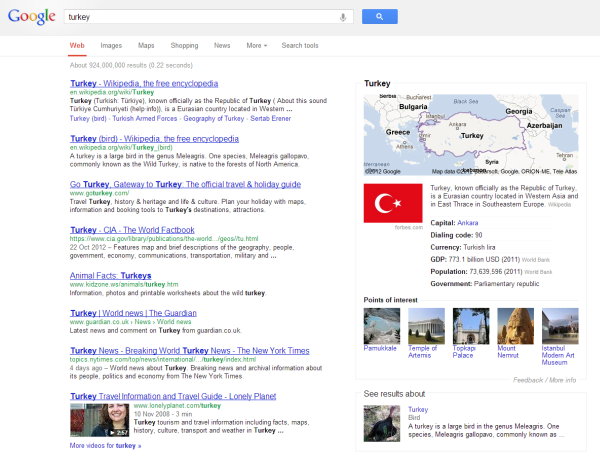The height and width of the screenshot is (459, 600).
Task: Play the Lonely Planet video thumbnail
Action: (x=99, y=420)
